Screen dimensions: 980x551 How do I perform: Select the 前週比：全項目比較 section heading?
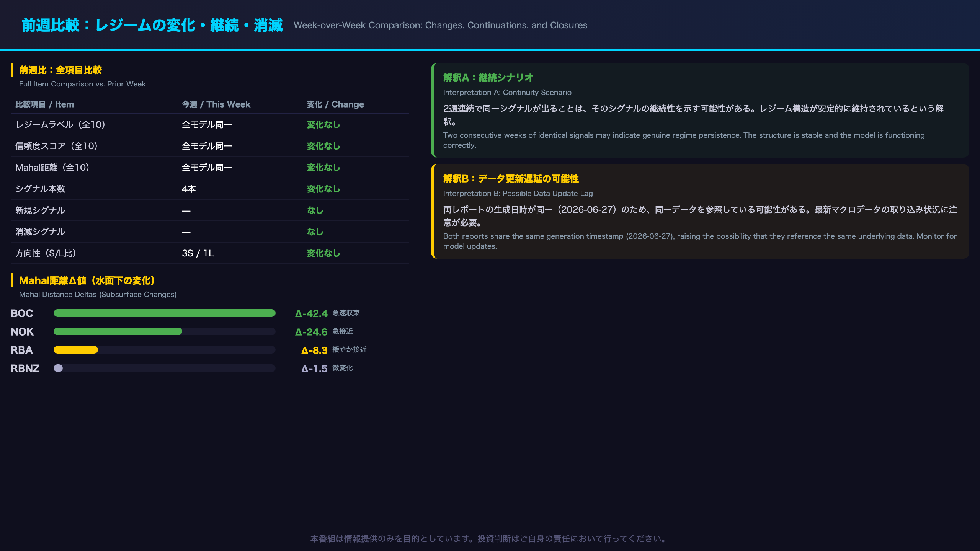coord(60,70)
